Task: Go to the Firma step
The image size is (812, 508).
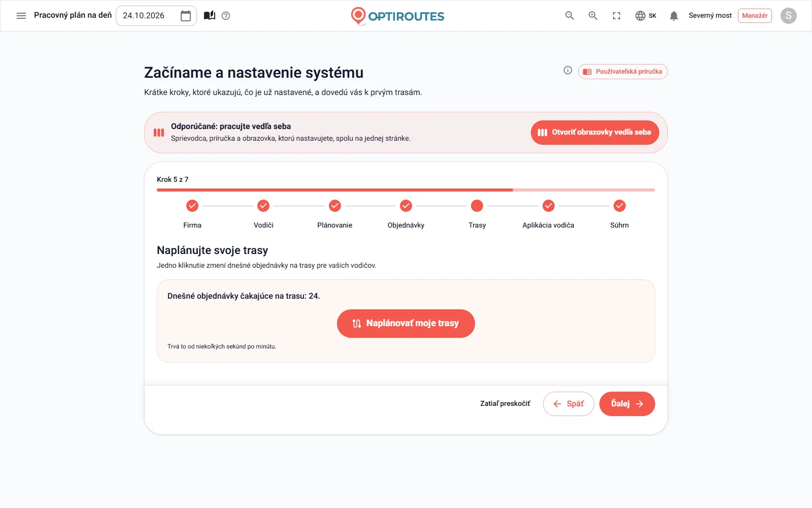Action: (x=192, y=214)
